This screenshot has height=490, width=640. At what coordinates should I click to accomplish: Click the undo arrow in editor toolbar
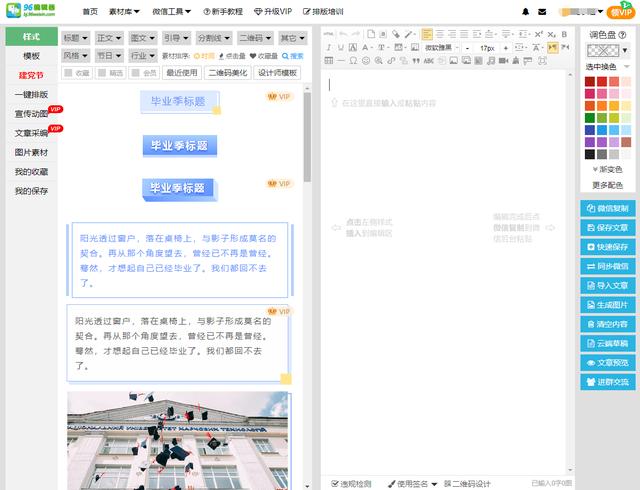click(343, 34)
